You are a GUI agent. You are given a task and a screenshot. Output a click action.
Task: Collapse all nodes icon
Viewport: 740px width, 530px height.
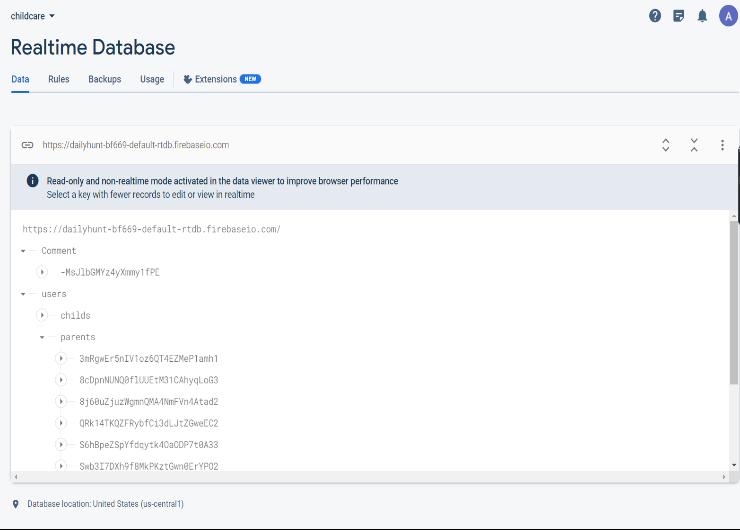point(694,145)
